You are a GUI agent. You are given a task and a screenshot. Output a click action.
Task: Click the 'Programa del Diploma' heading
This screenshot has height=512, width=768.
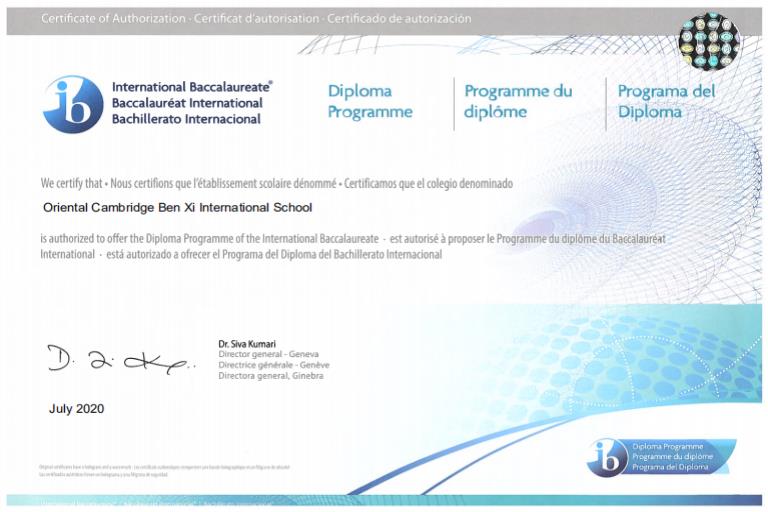[666, 101]
